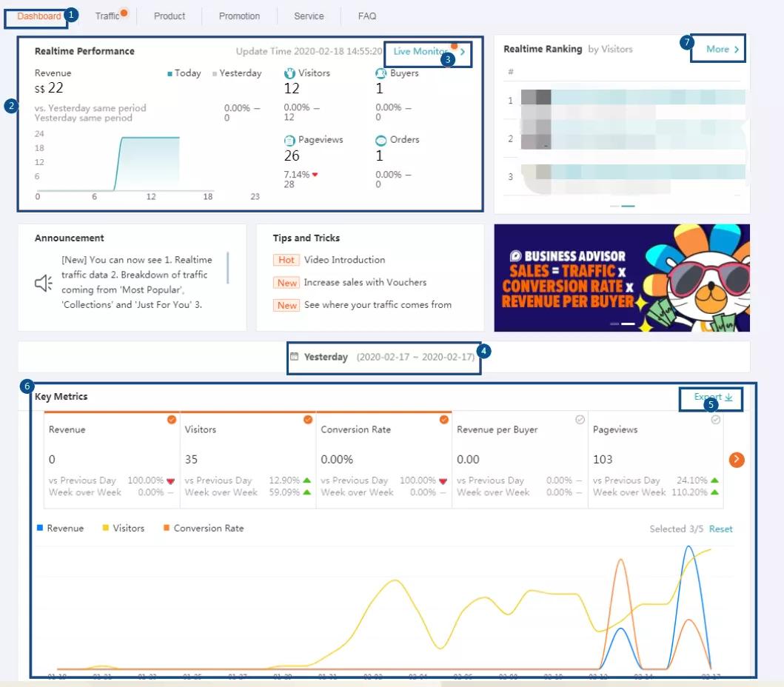Click the calendar icon beside Yesterday
This screenshot has height=687, width=784.
pyautogui.click(x=294, y=357)
